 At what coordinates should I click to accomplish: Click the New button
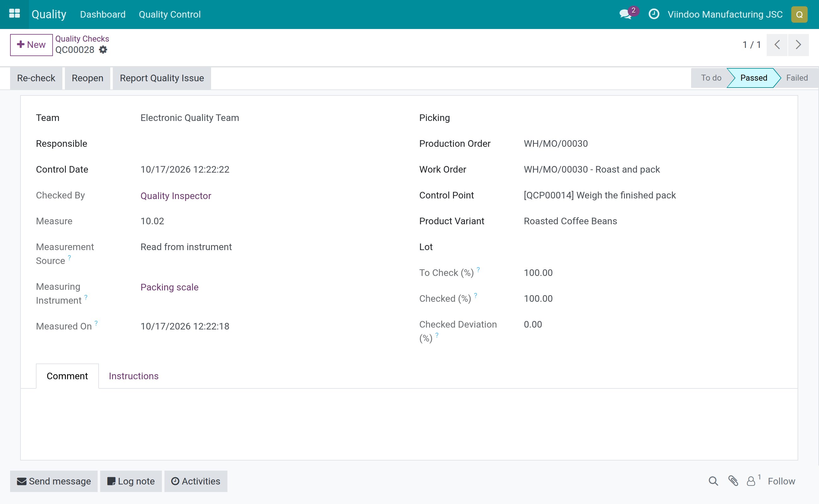[31, 45]
